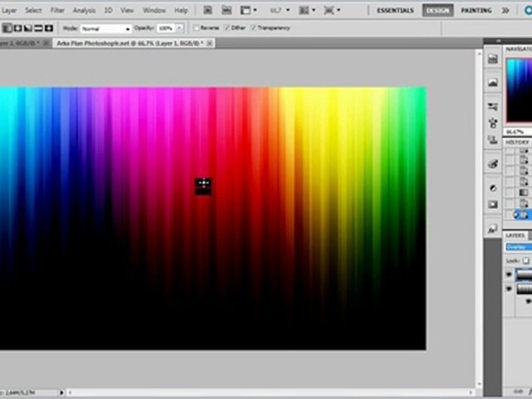Image resolution: width=532 pixels, height=399 pixels.
Task: Collapse the icon dock using top arrows
Action: [498, 41]
